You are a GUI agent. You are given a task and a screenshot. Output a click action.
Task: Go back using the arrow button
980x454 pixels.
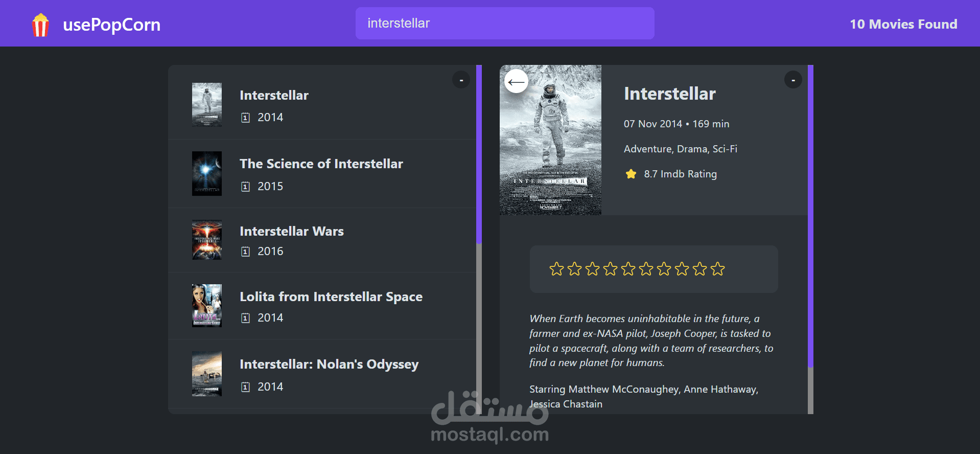pyautogui.click(x=516, y=81)
